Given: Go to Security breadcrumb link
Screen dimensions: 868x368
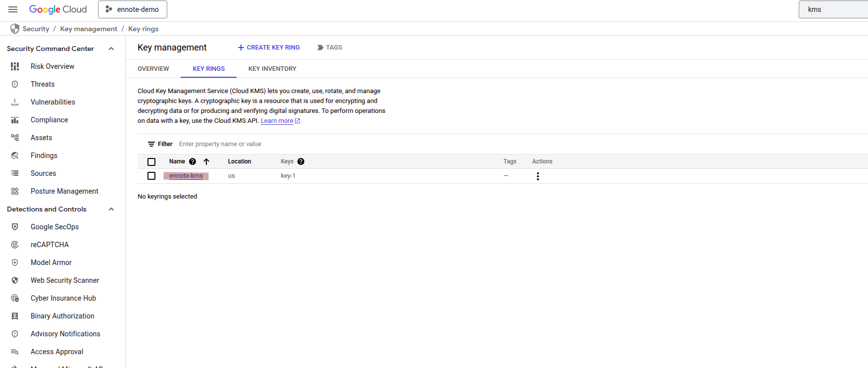Looking at the screenshot, I should click(36, 29).
